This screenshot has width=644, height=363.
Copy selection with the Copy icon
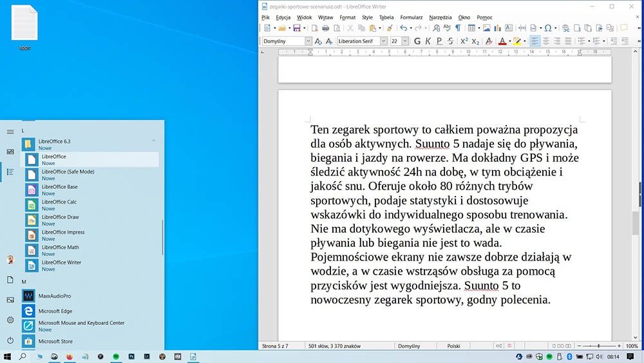361,28
